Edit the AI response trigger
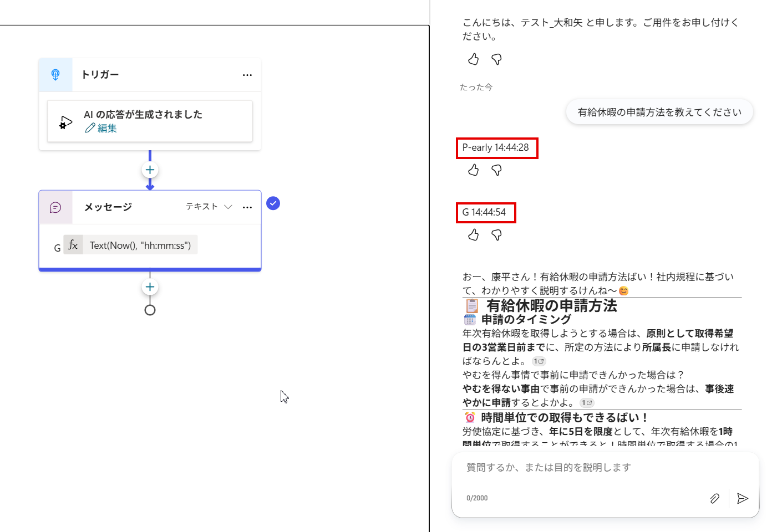Viewport: 782px width, 532px height. click(101, 128)
